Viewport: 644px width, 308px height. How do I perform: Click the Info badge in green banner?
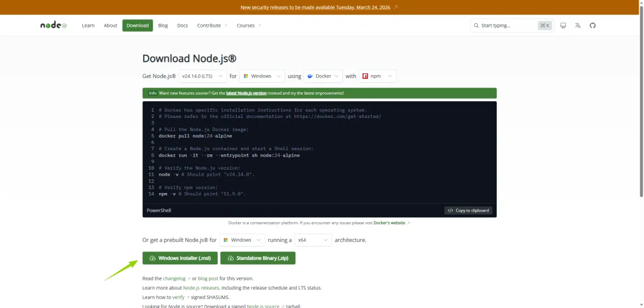[153, 93]
